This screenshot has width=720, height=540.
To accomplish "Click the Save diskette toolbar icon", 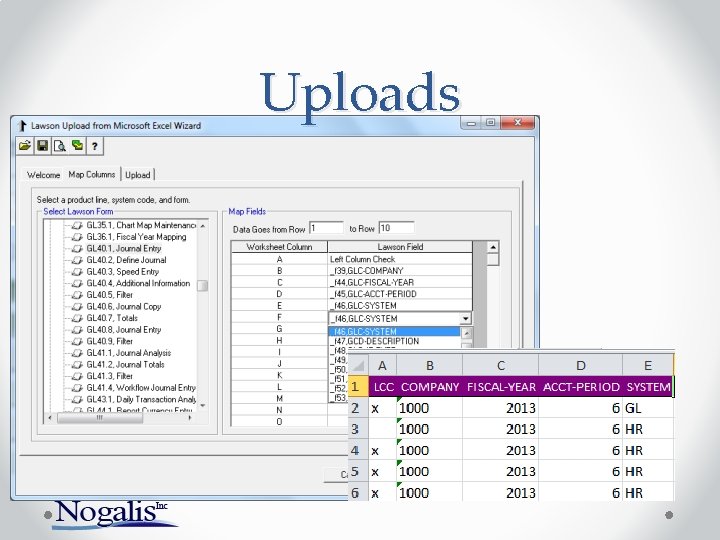I will (x=42, y=146).
